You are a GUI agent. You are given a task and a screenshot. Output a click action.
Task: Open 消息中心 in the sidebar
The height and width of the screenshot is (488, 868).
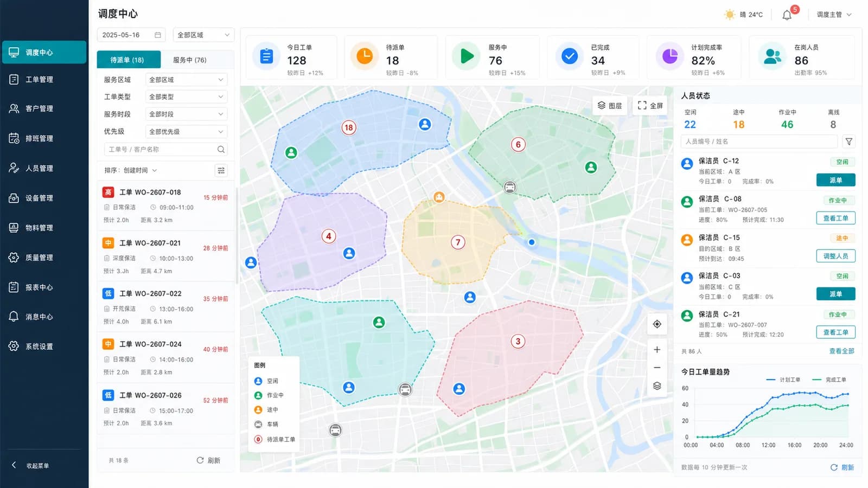point(44,317)
